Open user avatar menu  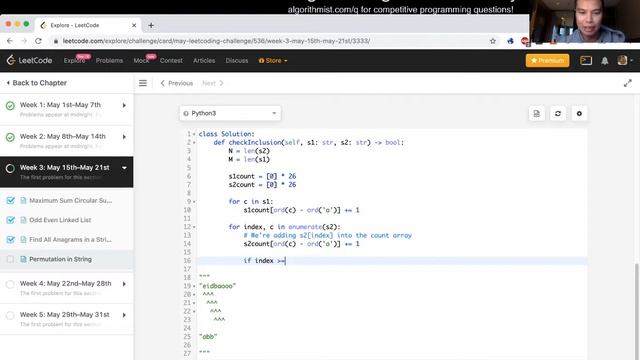click(624, 60)
